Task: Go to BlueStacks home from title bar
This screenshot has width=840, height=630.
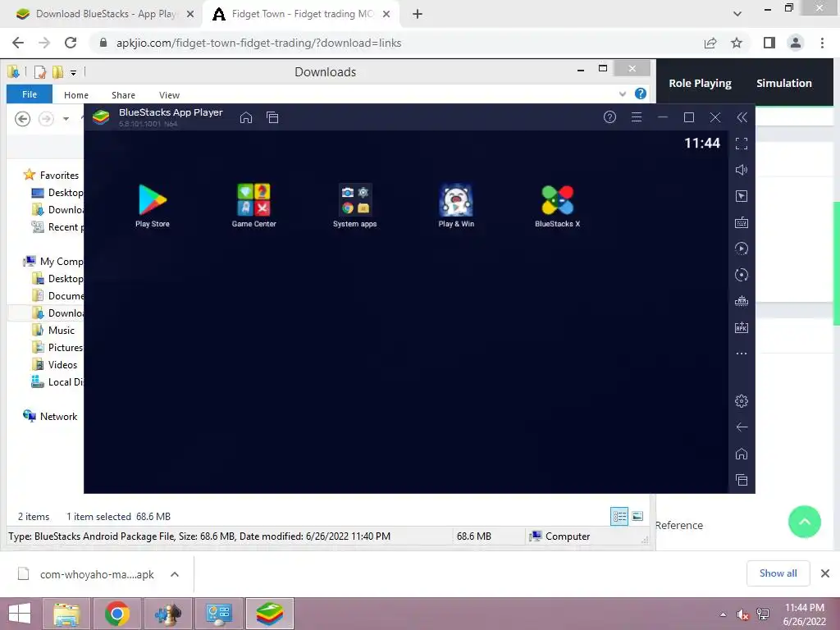Action: 246,117
